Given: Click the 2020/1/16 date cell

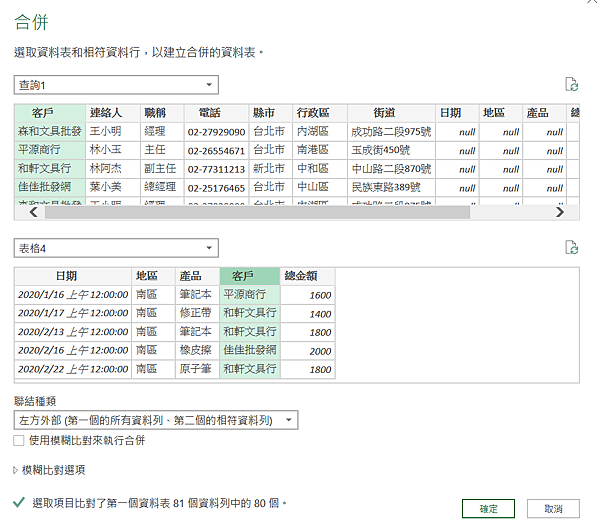Looking at the screenshot, I should [x=73, y=294].
